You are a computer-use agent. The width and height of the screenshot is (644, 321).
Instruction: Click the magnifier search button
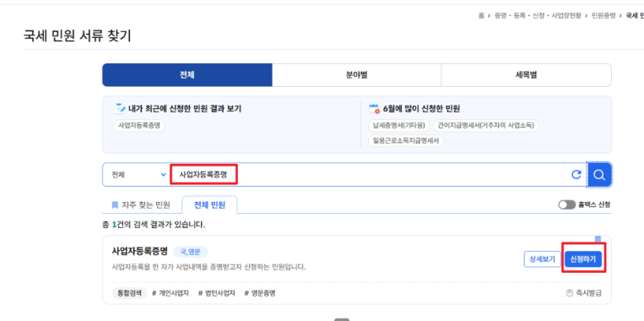(599, 175)
